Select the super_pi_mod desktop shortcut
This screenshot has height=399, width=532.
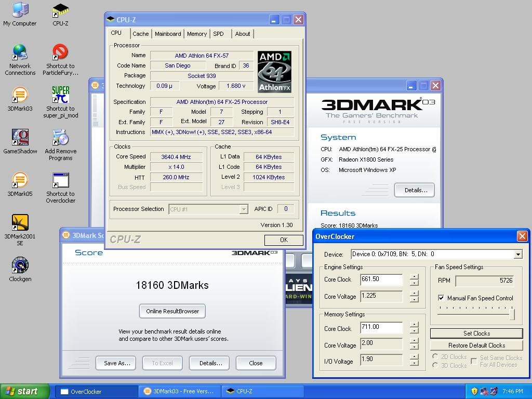(61, 102)
